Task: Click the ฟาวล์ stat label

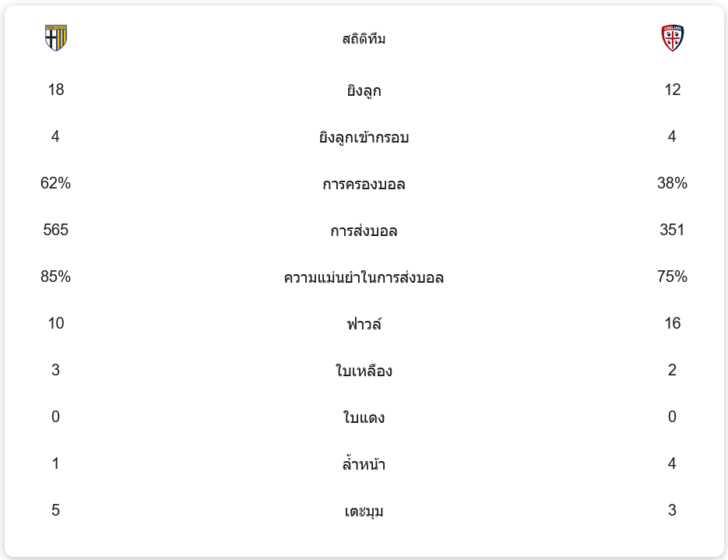Action: (364, 324)
